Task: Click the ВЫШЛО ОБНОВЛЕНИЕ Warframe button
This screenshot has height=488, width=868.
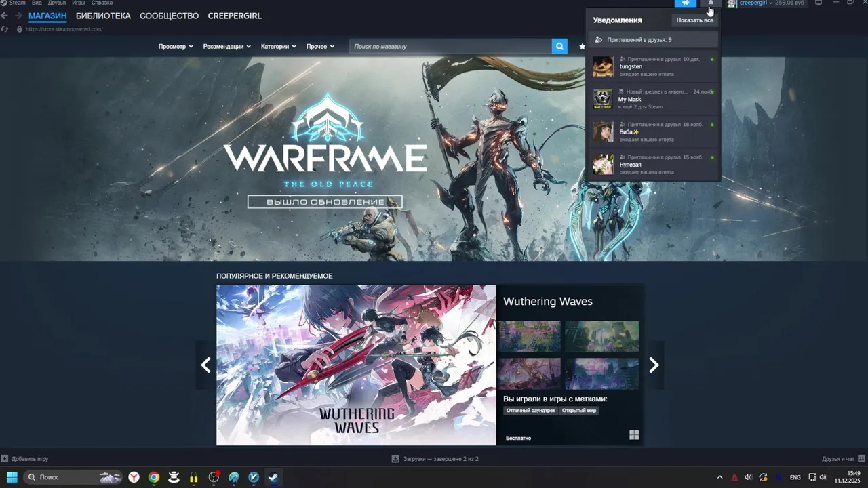Action: click(325, 202)
